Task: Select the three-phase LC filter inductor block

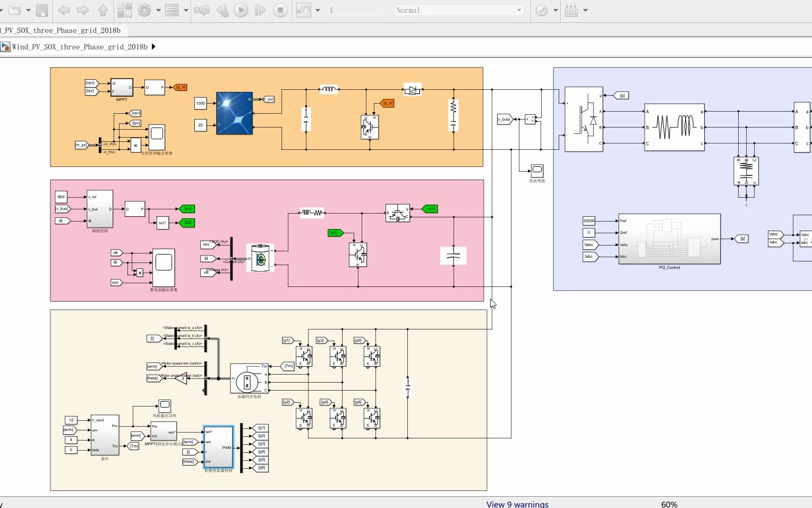Action: point(674,128)
